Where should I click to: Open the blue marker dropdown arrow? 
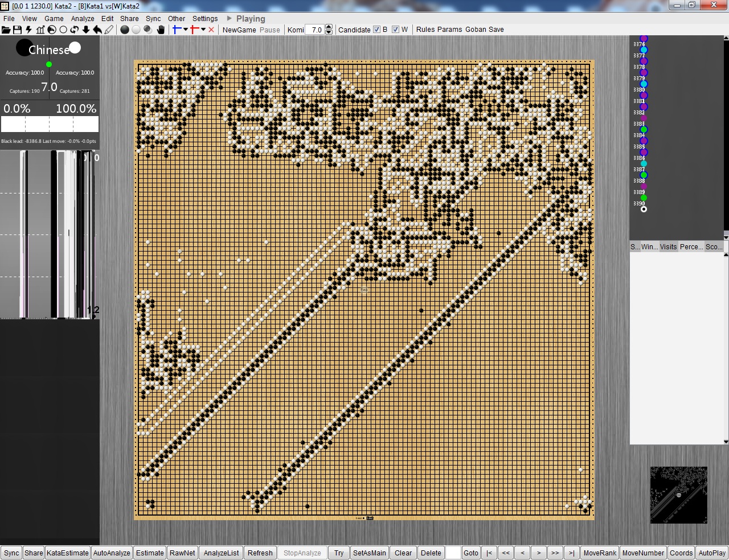click(x=186, y=30)
